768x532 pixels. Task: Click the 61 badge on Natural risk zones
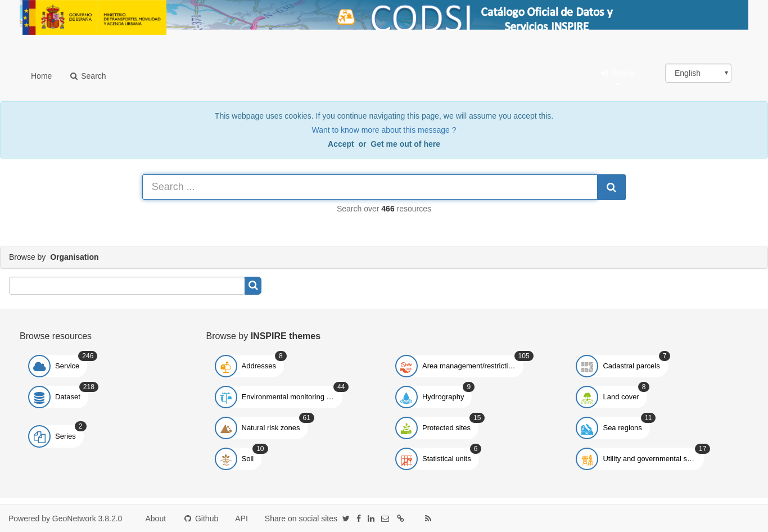pyautogui.click(x=306, y=418)
